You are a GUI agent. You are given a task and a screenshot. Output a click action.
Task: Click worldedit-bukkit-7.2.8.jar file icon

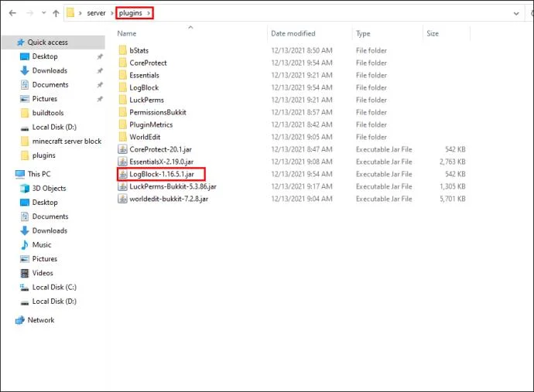(x=122, y=199)
